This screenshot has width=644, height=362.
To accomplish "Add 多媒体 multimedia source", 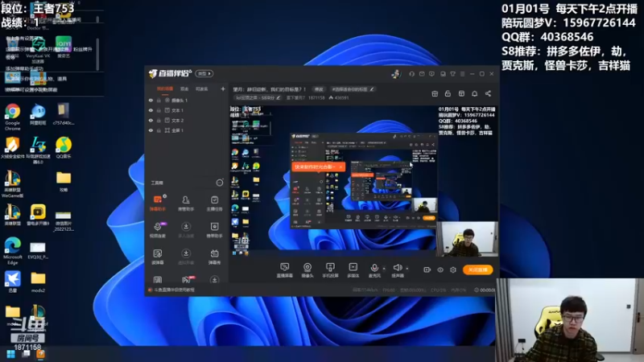I will point(353,270).
